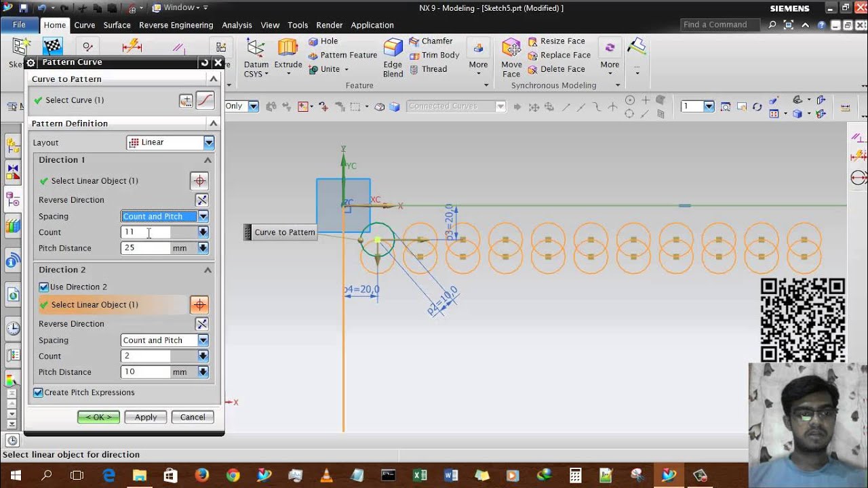Click the Delete Face tool
Screen dimensions: 868x488
[556, 69]
